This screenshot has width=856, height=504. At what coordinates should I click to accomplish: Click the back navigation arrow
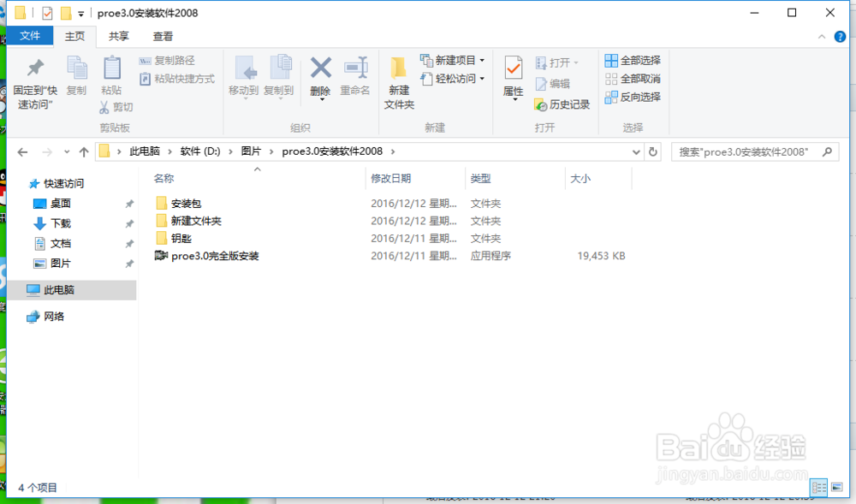click(22, 151)
